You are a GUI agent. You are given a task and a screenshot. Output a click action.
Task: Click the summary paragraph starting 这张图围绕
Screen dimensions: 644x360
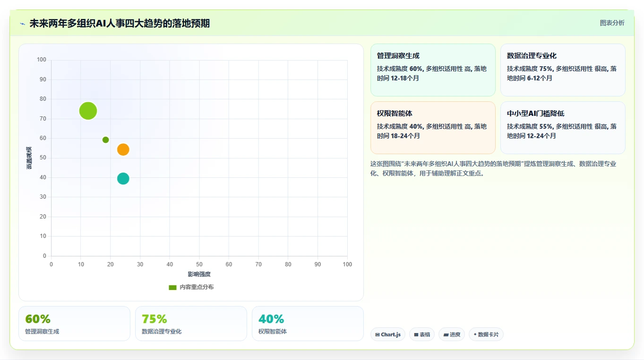pos(493,168)
